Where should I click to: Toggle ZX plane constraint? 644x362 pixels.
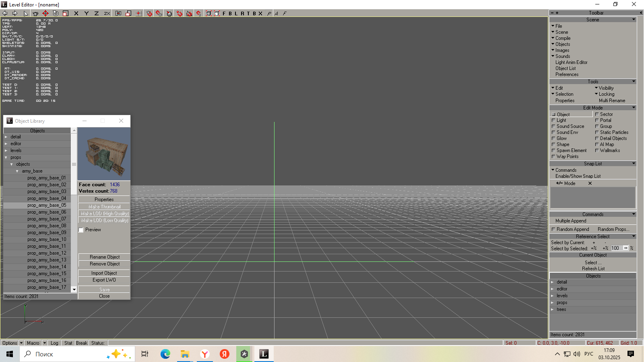click(107, 13)
